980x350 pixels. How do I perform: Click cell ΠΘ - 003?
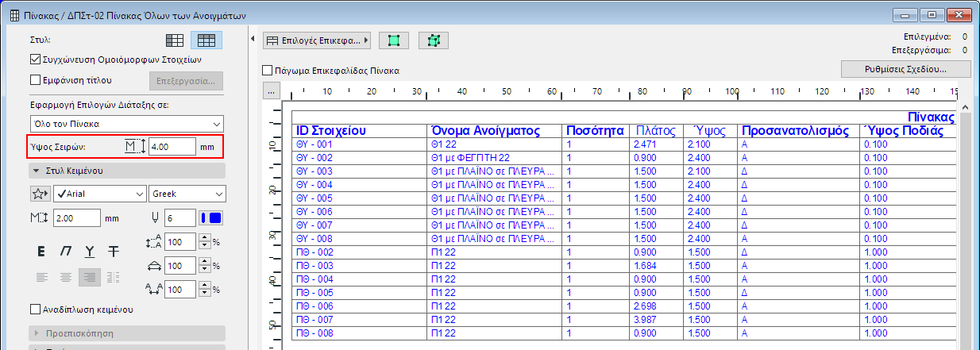pyautogui.click(x=359, y=266)
